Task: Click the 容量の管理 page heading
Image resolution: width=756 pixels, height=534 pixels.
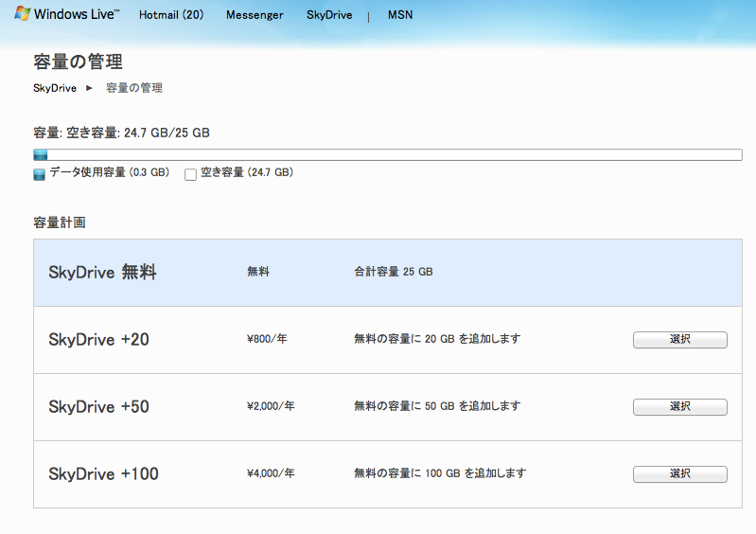Action: (x=79, y=62)
